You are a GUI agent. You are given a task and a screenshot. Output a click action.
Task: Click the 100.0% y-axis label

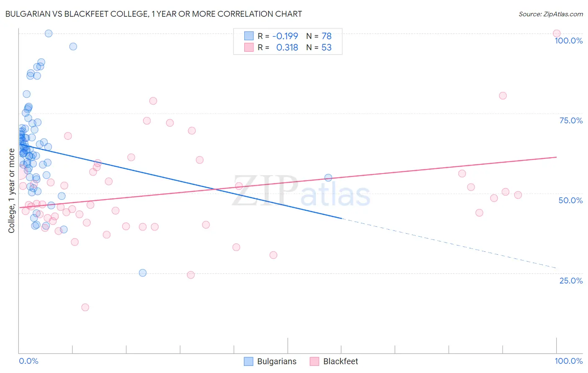coord(569,41)
